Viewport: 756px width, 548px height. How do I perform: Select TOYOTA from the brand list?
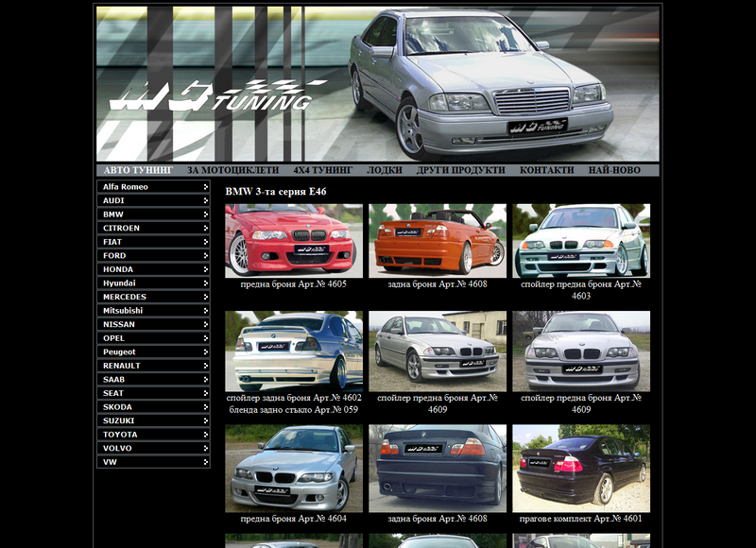[x=153, y=435]
